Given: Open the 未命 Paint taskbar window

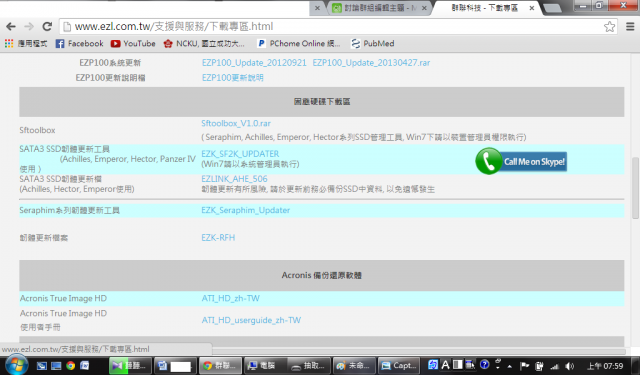Looking at the screenshot, I should tap(354, 366).
